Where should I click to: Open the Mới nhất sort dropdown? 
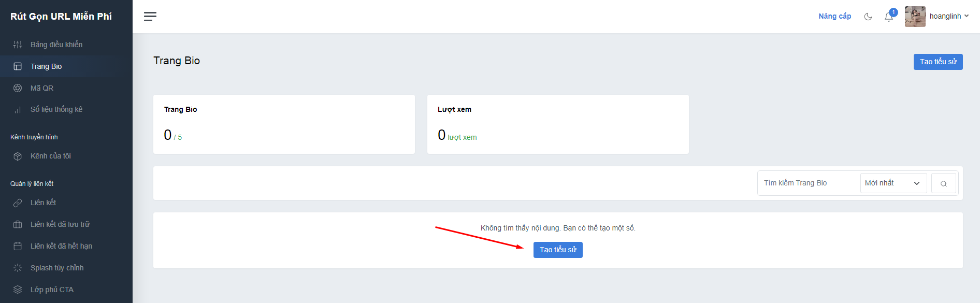click(893, 183)
